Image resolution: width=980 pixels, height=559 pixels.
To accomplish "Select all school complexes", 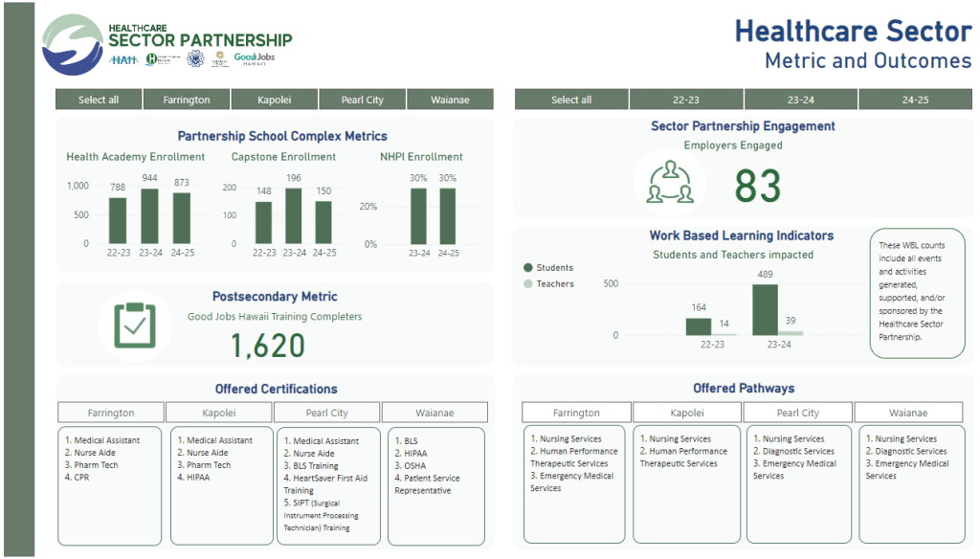I will pos(99,100).
